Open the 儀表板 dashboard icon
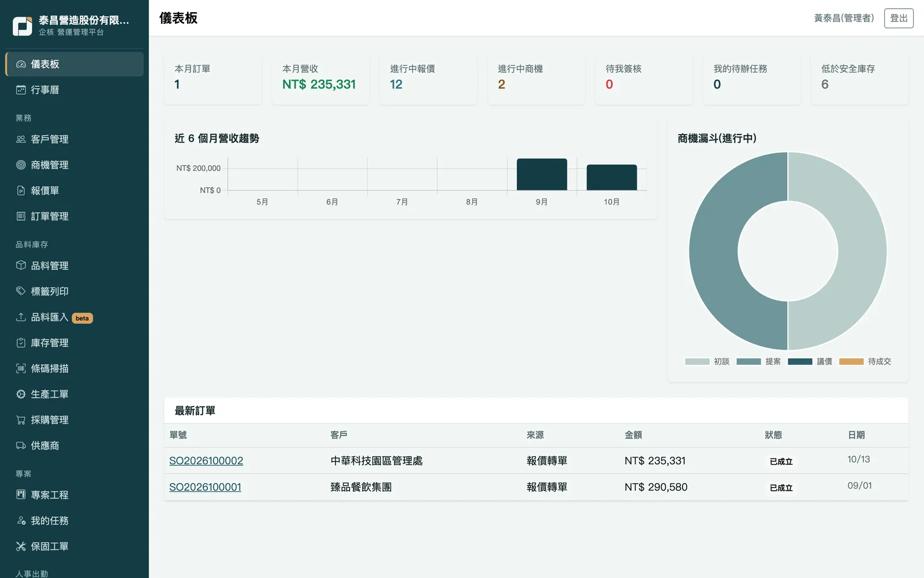924x578 pixels. click(21, 64)
